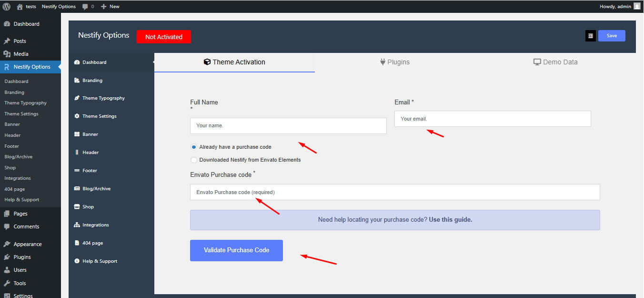The image size is (644, 298).
Task: Click Validate Purchase Code button
Action: pos(236,250)
